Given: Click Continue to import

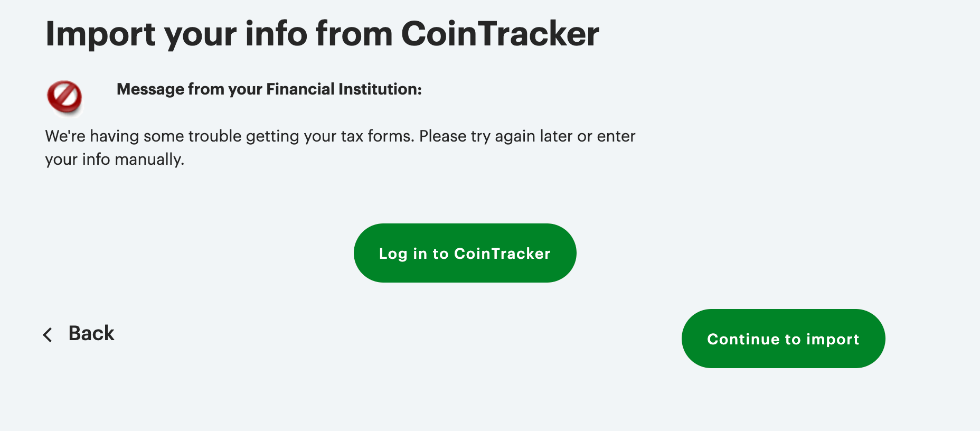Looking at the screenshot, I should [x=783, y=339].
